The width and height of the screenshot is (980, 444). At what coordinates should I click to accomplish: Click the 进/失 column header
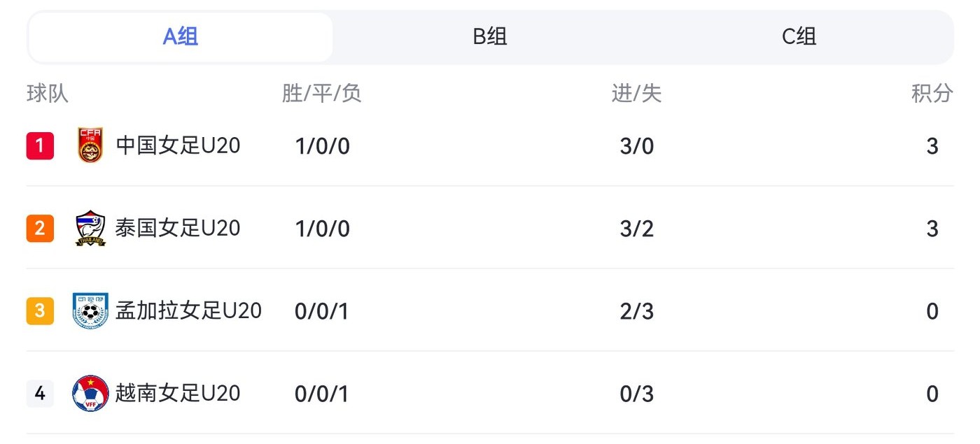point(636,94)
